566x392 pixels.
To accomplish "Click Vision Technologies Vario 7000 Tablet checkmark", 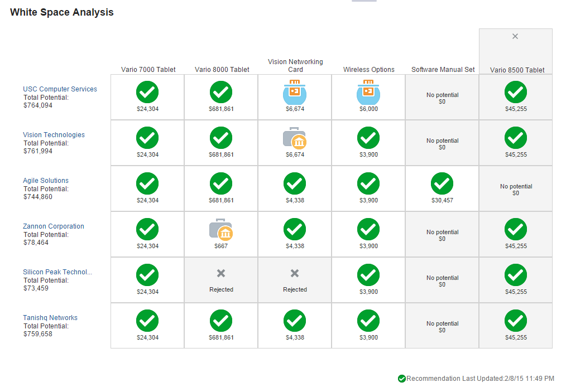I will (147, 138).
